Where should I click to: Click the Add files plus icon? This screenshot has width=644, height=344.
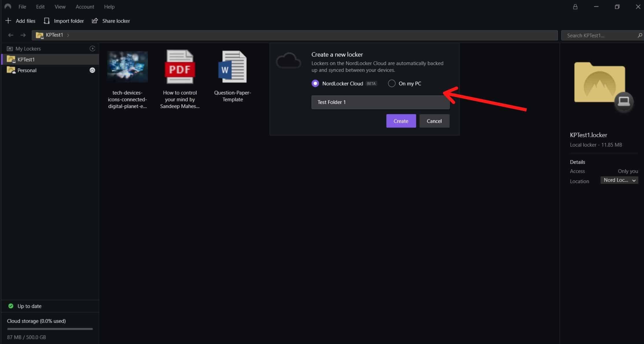[8, 21]
